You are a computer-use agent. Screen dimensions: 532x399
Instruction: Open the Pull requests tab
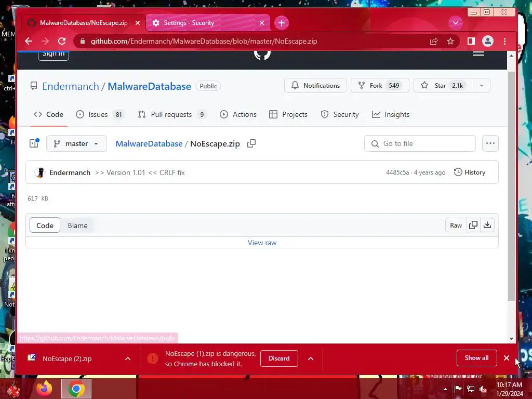(x=172, y=115)
